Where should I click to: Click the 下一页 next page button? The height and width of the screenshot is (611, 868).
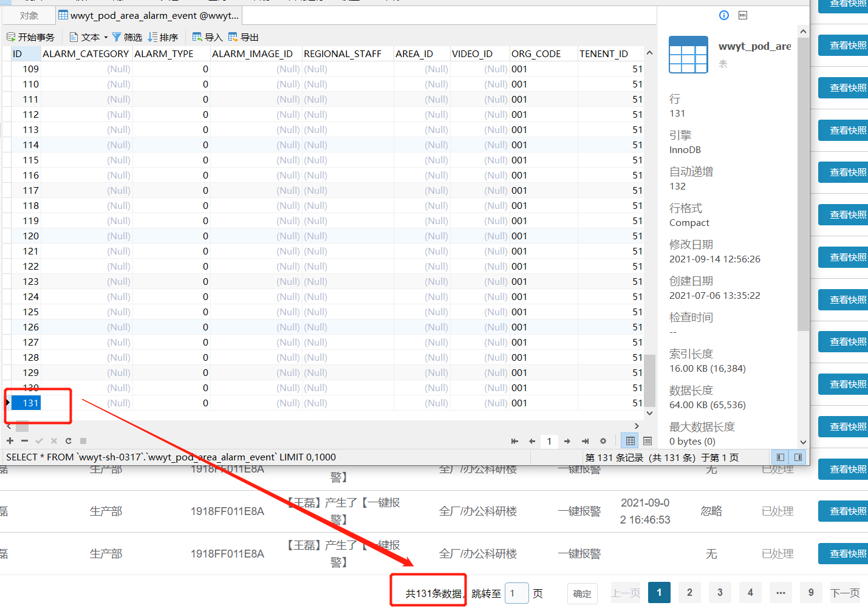pyautogui.click(x=845, y=593)
